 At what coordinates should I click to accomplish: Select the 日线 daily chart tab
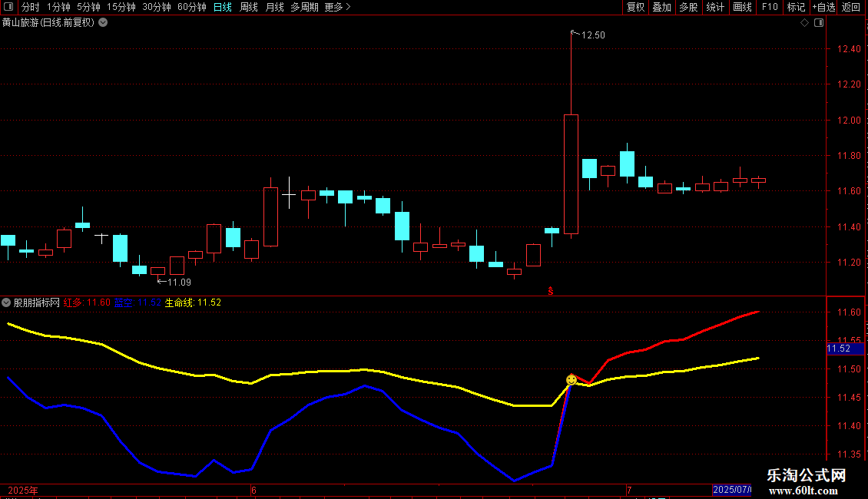click(223, 7)
